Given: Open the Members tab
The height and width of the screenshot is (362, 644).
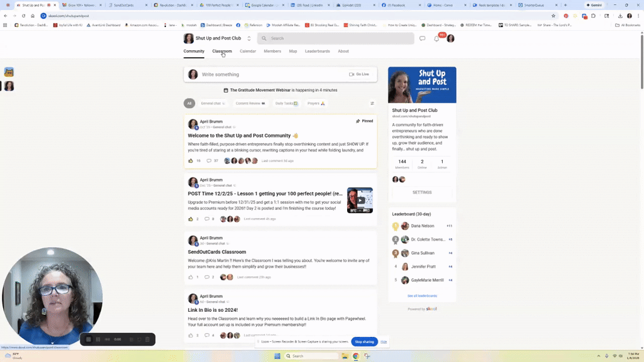Looking at the screenshot, I should point(272,52).
